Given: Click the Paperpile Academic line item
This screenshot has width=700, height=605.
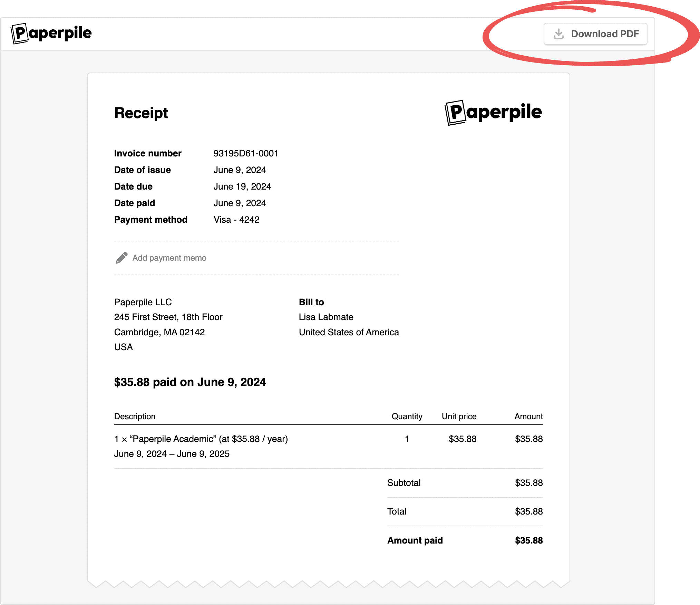Looking at the screenshot, I should [201, 439].
